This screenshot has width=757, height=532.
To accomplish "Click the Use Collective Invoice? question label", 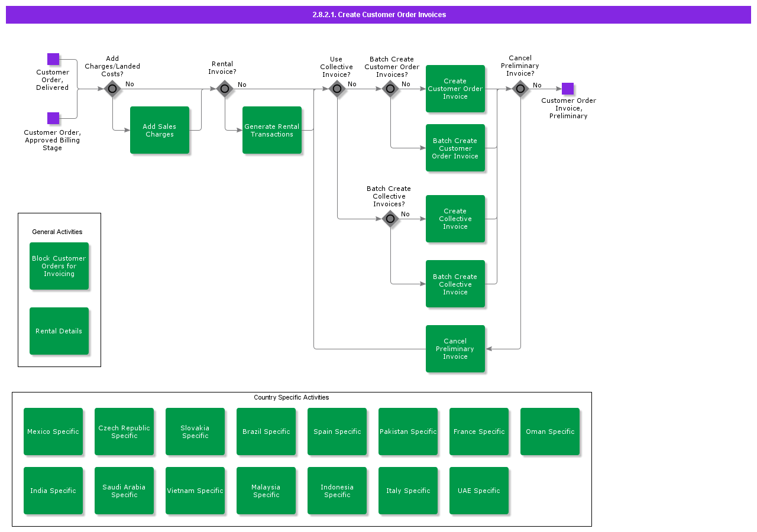I will click(x=337, y=67).
